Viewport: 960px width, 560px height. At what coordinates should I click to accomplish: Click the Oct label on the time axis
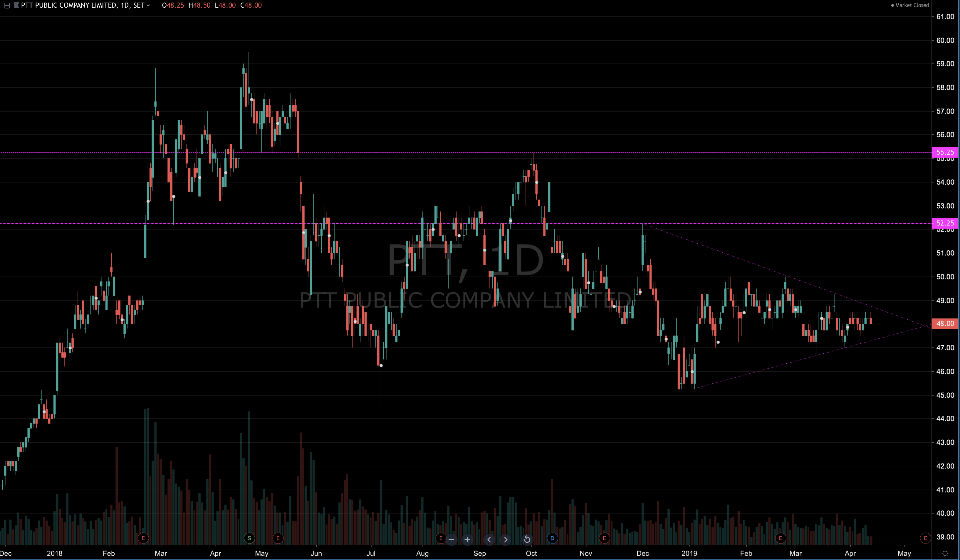click(x=531, y=553)
